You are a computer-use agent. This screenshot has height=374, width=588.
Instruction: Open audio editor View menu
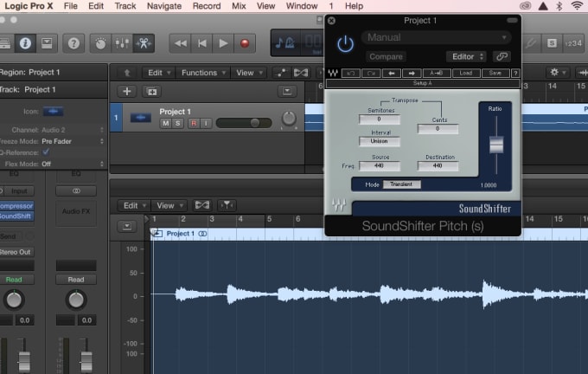(x=169, y=205)
